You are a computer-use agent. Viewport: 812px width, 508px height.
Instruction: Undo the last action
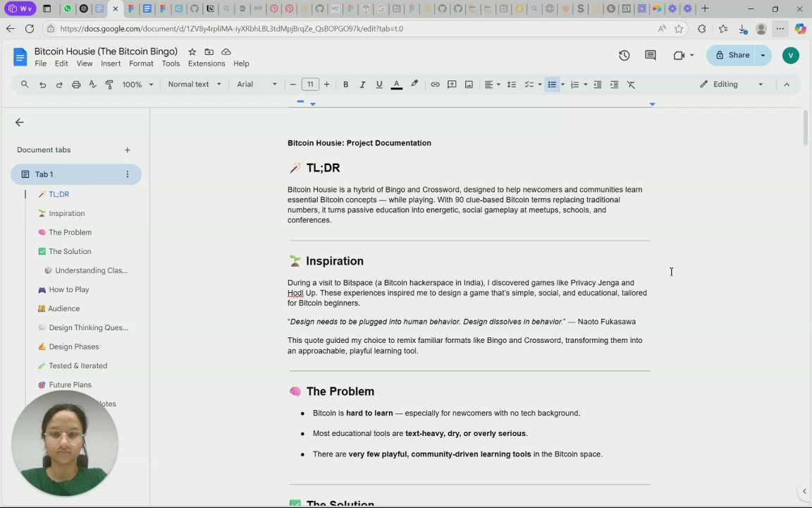(x=42, y=85)
